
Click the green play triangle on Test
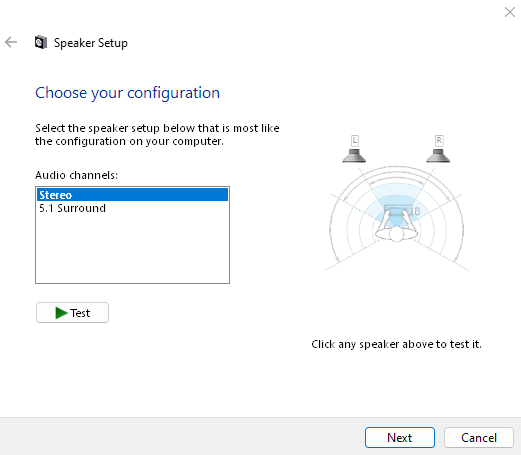tap(61, 313)
